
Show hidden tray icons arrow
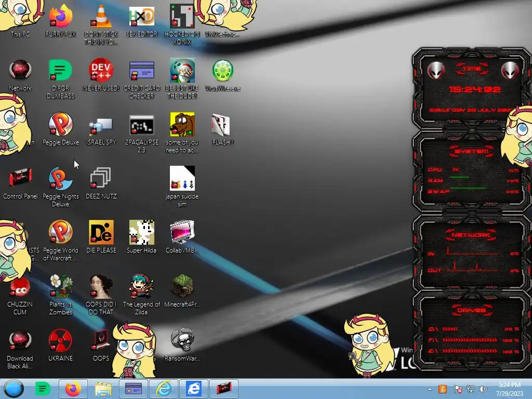[430, 389]
